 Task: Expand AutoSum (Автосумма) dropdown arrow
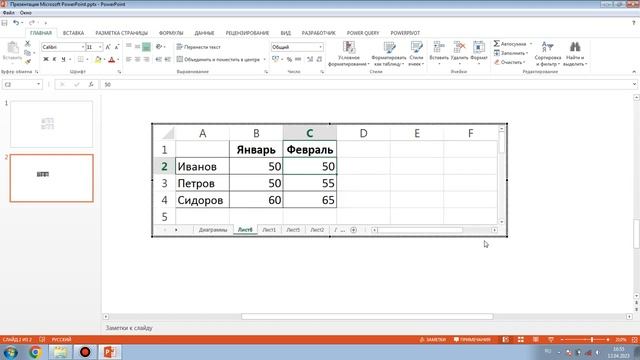(531, 44)
